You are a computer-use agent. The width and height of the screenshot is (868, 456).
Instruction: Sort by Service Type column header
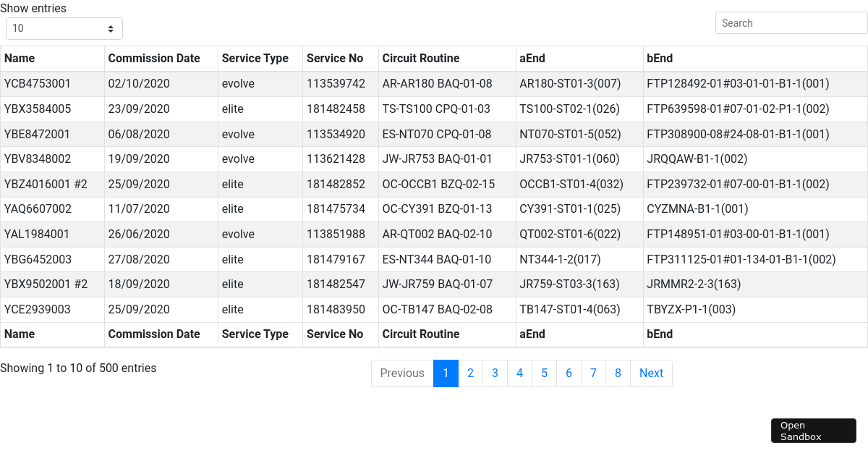pyautogui.click(x=255, y=58)
